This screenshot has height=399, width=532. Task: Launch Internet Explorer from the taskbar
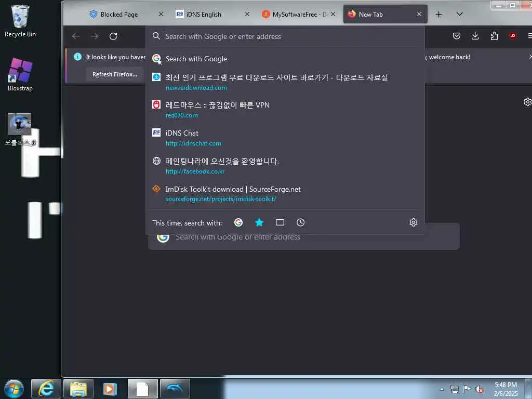tap(46, 389)
